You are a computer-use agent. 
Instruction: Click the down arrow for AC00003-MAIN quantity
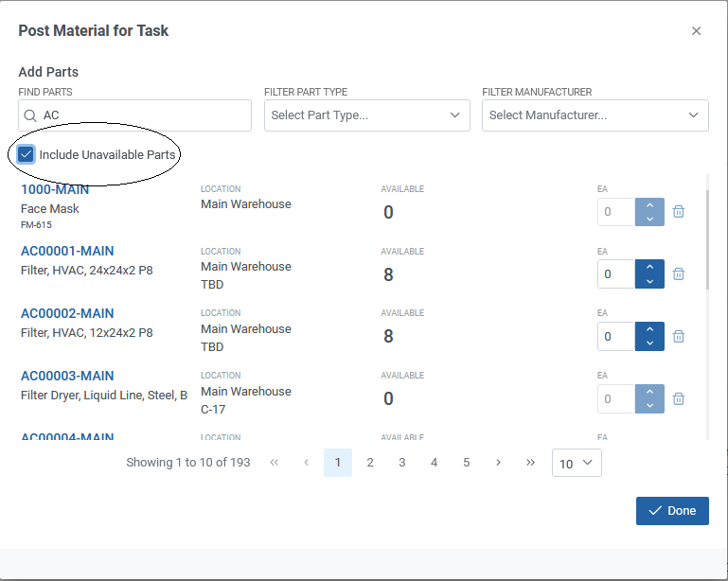(x=649, y=406)
